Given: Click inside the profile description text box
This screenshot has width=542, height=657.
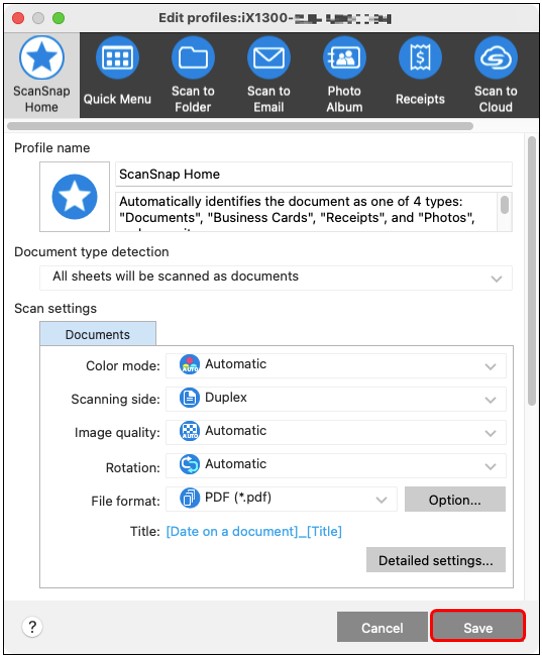Looking at the screenshot, I should pyautogui.click(x=306, y=212).
